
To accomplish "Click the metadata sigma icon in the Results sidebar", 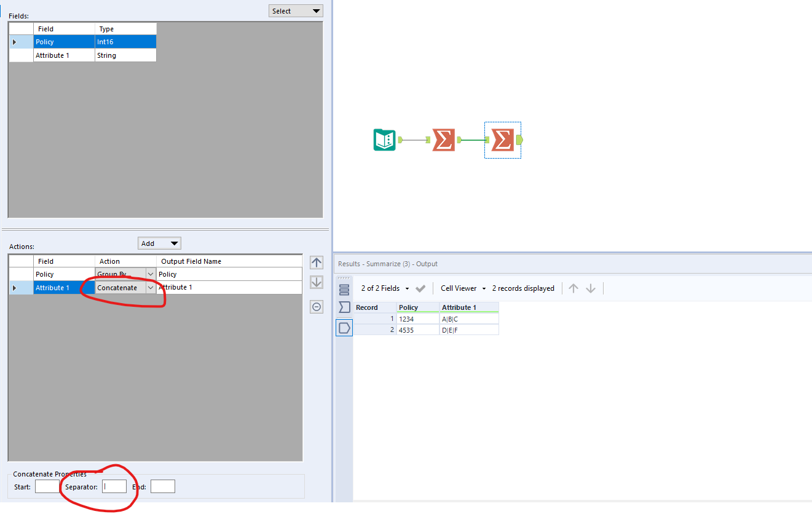I will (x=344, y=307).
